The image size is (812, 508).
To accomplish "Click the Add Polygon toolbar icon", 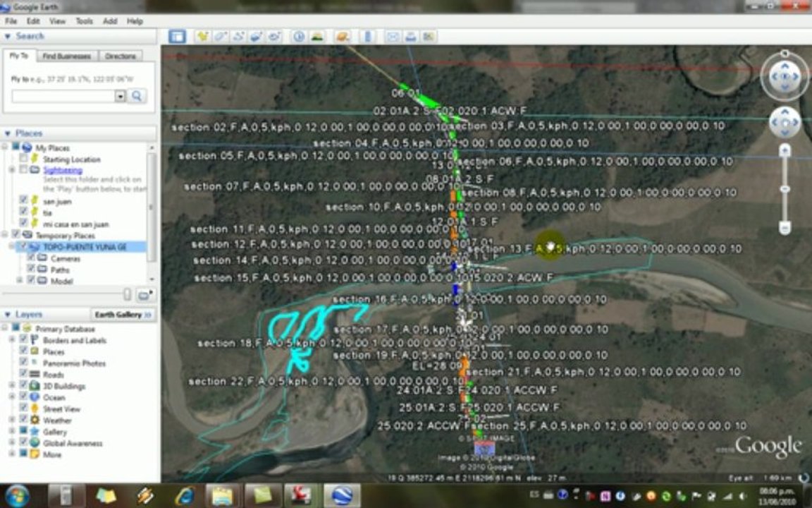I will (x=220, y=36).
